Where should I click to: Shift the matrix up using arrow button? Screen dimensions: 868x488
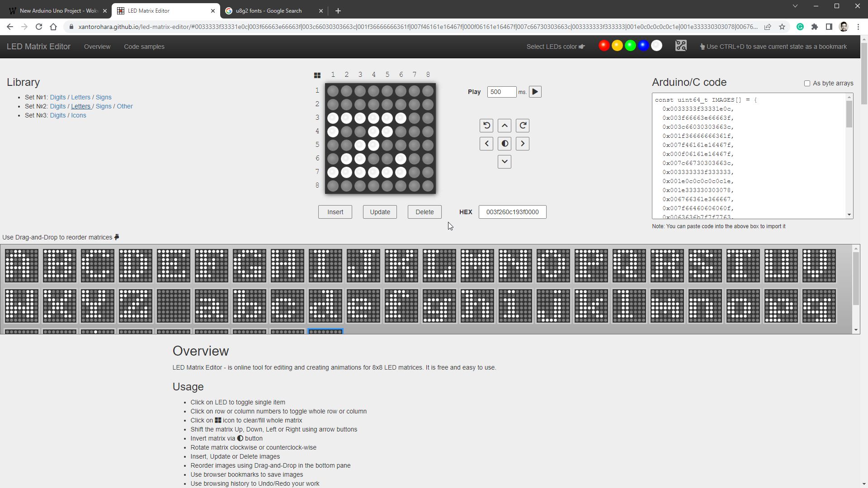(x=505, y=125)
